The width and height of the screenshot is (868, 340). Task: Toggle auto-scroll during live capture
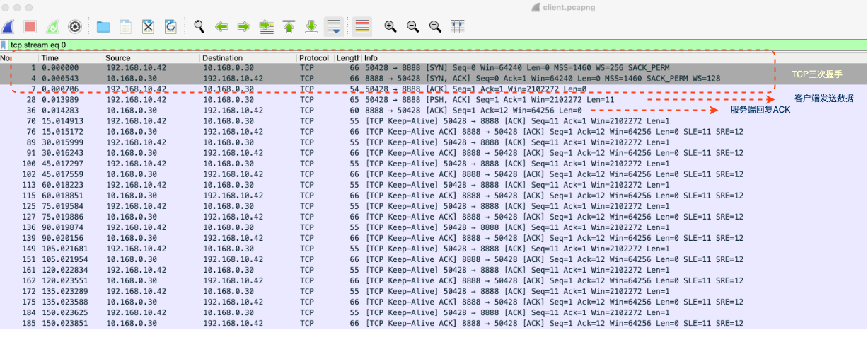tap(334, 27)
